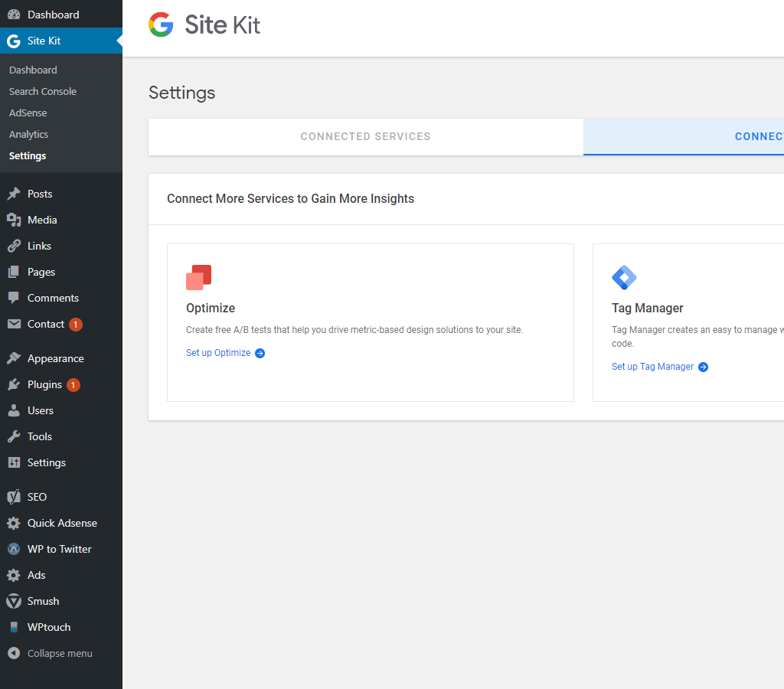Click the Plugins plug icon
This screenshot has width=784, height=689.
tap(14, 384)
